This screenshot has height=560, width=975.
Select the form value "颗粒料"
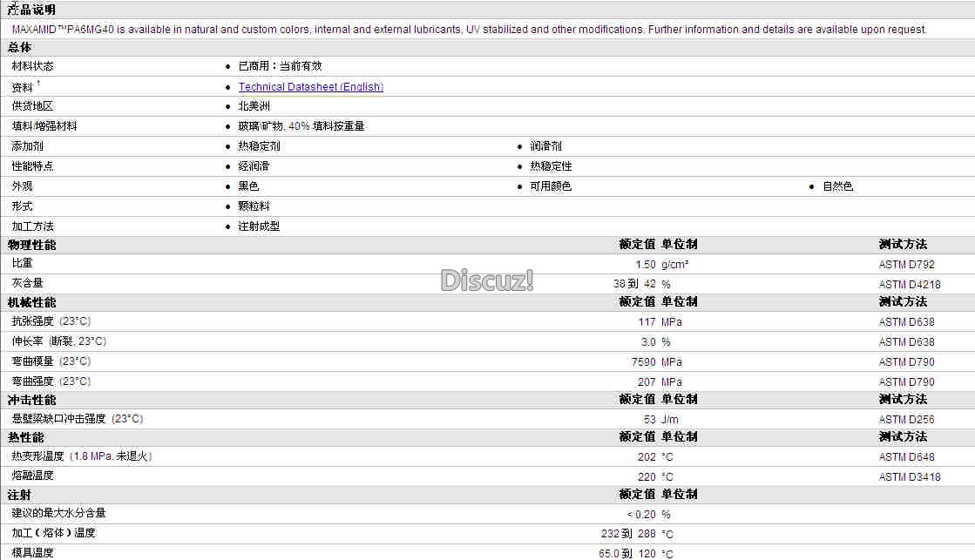click(254, 206)
